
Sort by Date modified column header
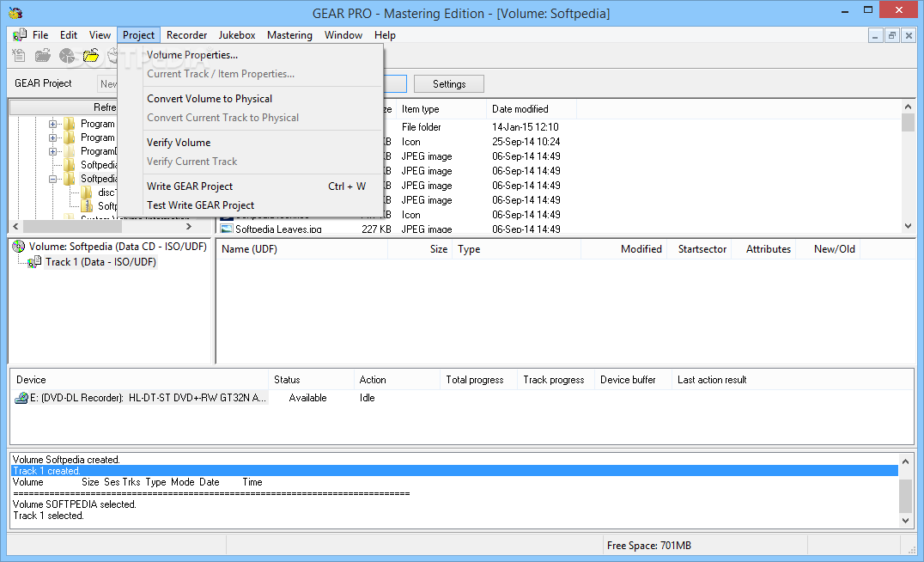(532, 109)
